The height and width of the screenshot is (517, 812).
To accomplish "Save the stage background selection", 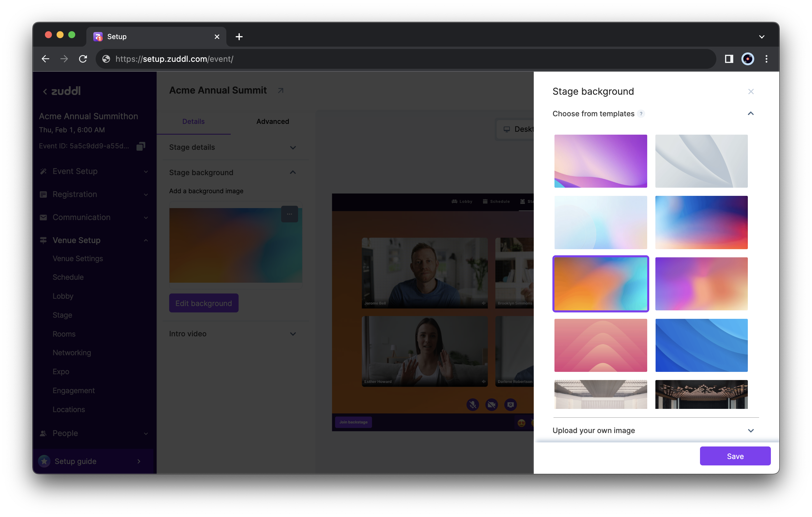I will click(735, 456).
